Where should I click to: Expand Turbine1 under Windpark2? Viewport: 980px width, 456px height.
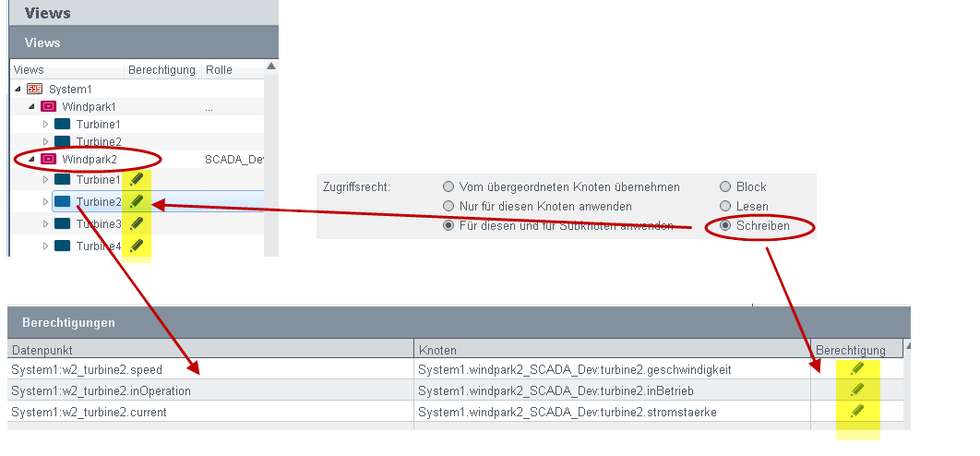[45, 179]
